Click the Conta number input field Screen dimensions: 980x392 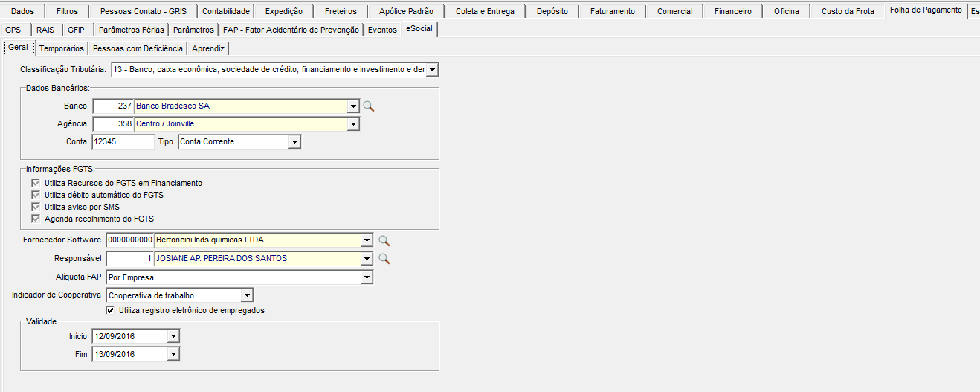pos(123,141)
